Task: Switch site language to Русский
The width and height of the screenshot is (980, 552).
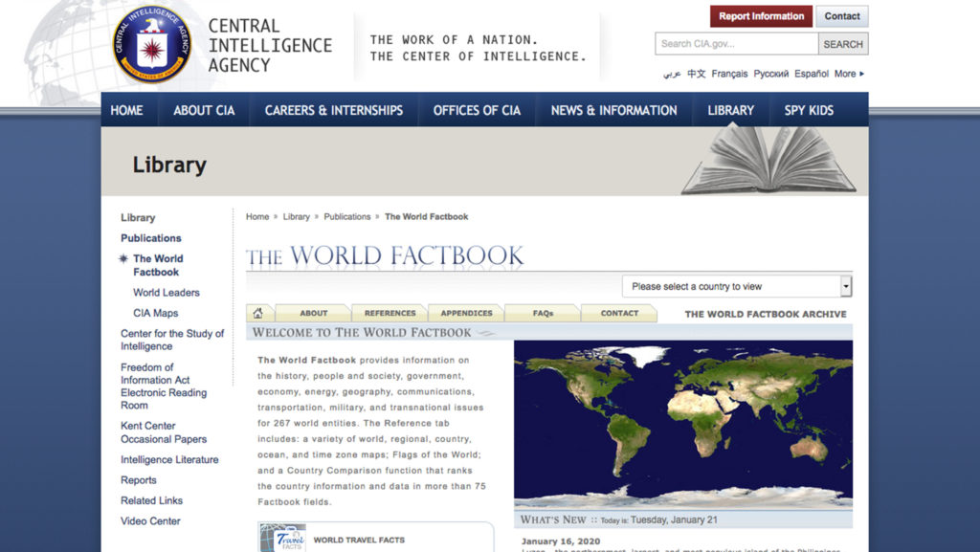Action: (x=770, y=74)
